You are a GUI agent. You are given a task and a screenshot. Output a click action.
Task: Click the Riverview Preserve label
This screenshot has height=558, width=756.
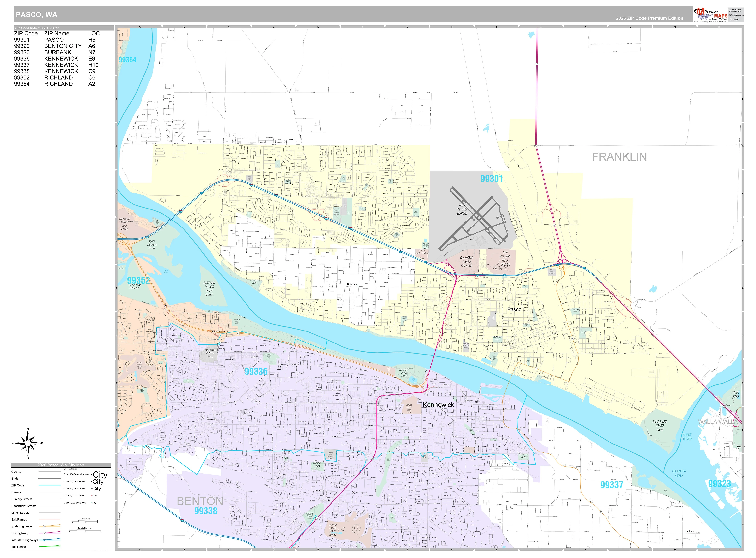[134, 287]
